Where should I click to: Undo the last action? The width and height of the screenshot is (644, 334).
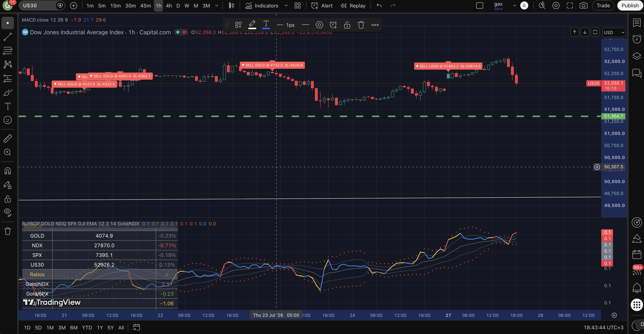[379, 5]
